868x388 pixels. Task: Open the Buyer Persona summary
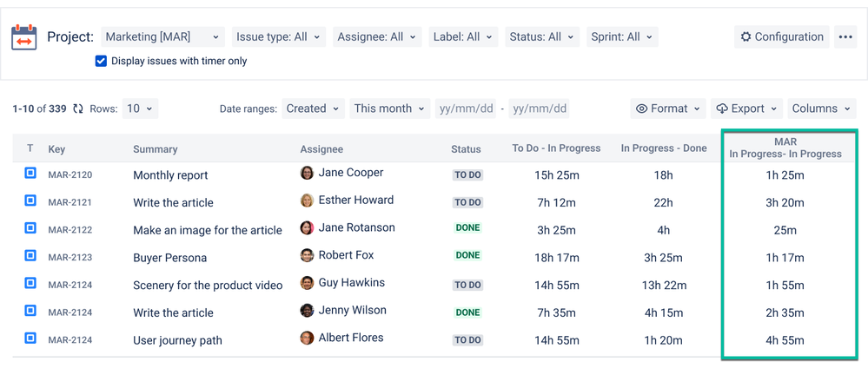[170, 258]
